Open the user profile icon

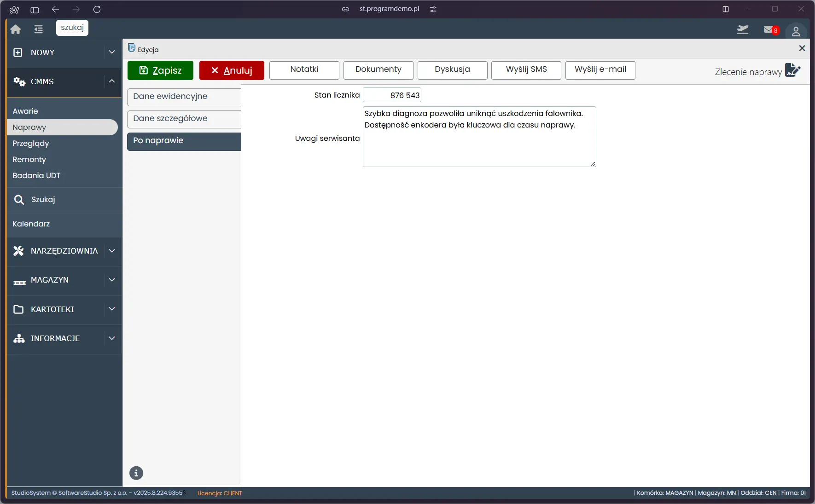click(796, 31)
